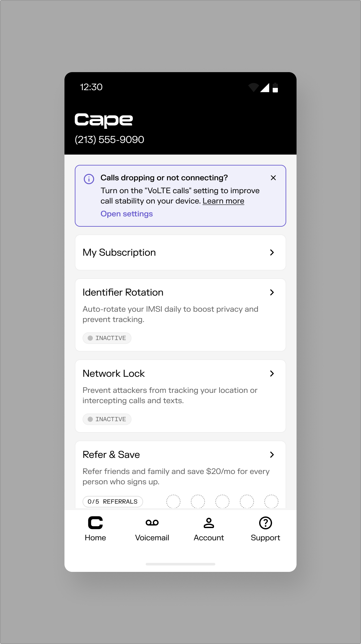Screen dimensions: 361x644
Task: Click the Network Lock INACTIVE badge
Action: click(107, 419)
